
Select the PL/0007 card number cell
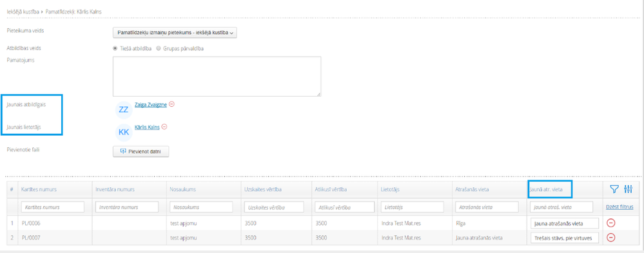click(x=31, y=238)
